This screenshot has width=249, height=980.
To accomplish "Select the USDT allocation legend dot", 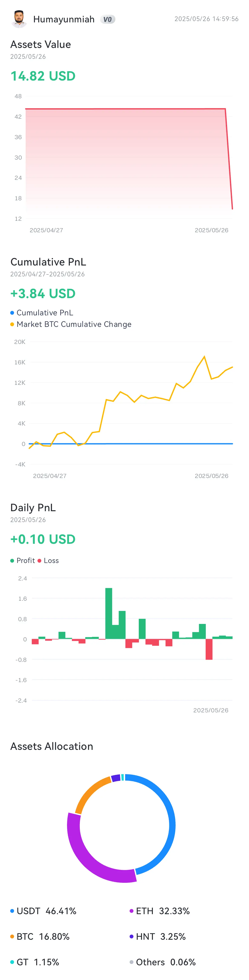I will [x=12, y=911].
